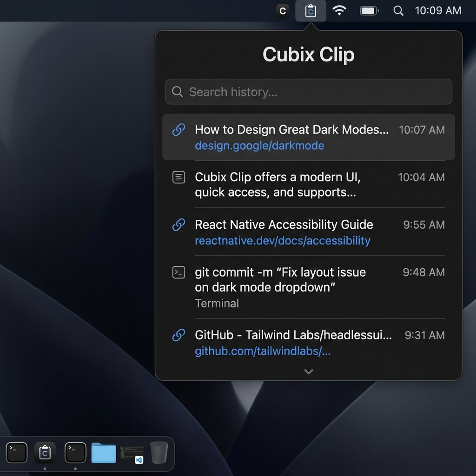Select the link icon of Dark Modes entry
The width and height of the screenshot is (476, 476).
point(178,130)
